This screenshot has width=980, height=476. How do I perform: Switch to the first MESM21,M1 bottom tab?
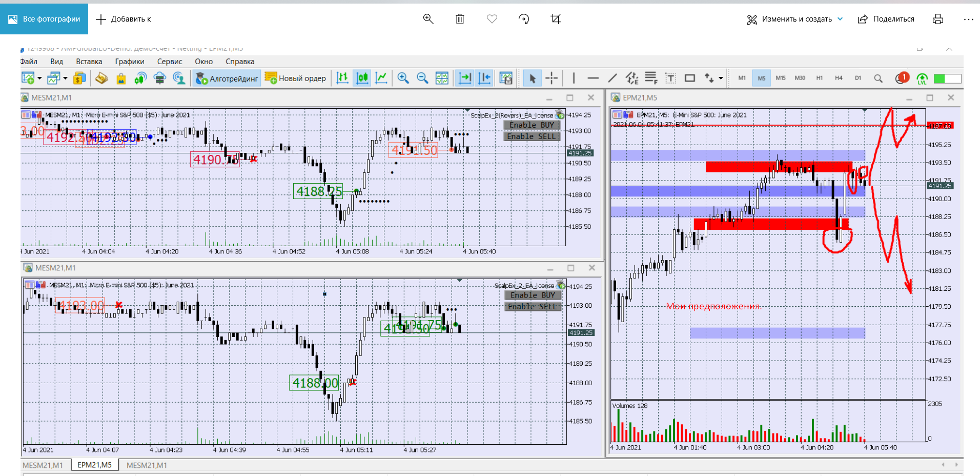43,465
